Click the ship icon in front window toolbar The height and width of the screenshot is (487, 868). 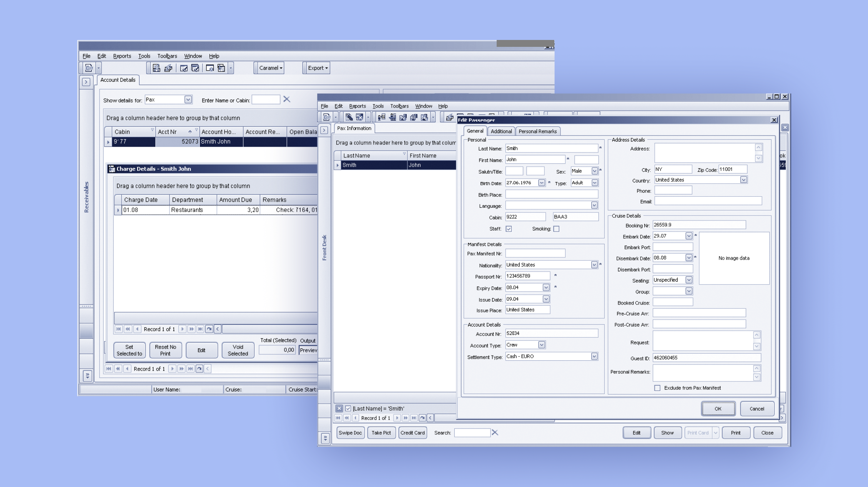tap(392, 117)
